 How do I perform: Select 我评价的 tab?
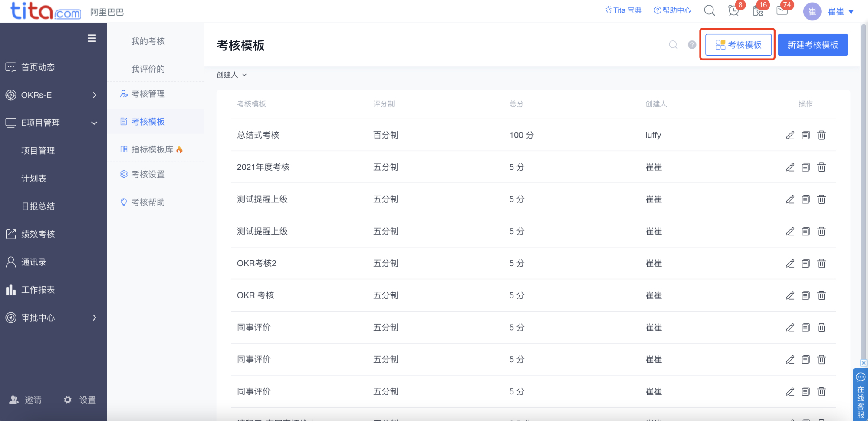(148, 69)
